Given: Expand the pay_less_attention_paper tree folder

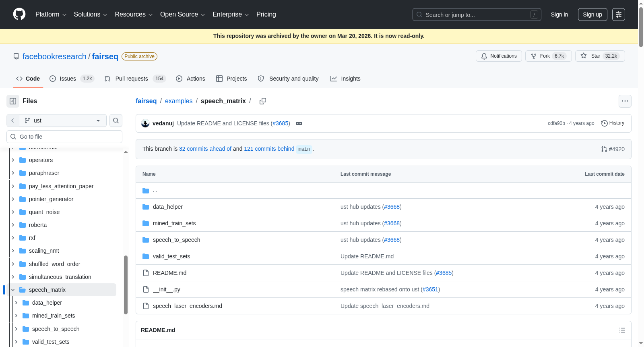Looking at the screenshot, I should [13, 186].
